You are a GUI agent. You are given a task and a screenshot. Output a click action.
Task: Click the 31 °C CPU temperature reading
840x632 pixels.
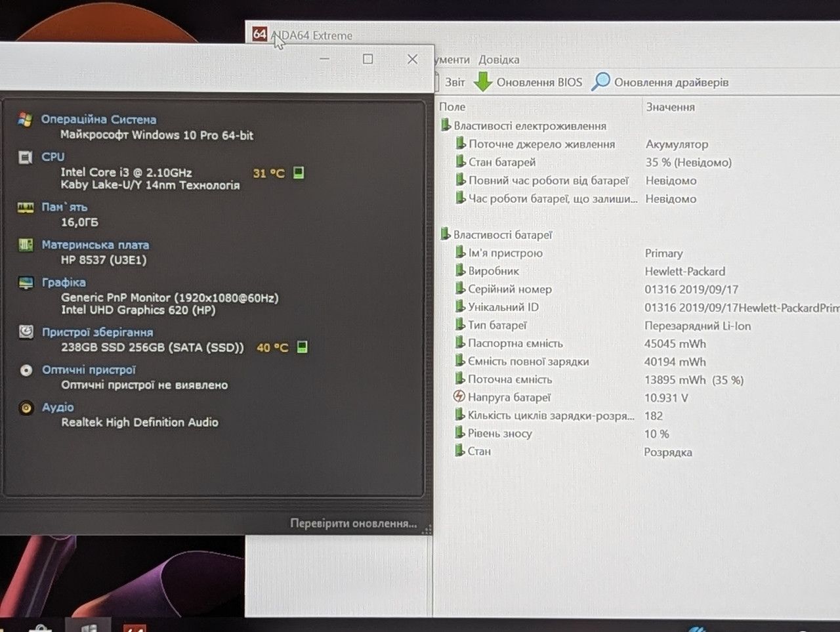tap(269, 173)
